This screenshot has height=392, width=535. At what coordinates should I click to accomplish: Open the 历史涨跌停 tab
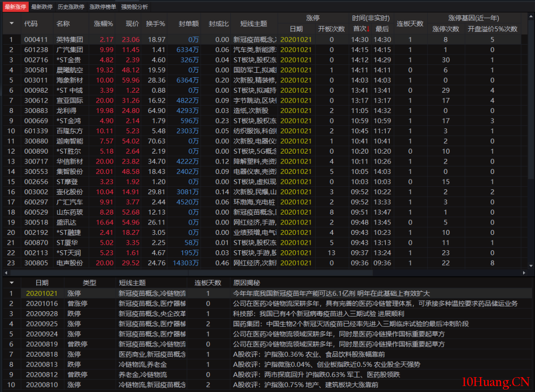(71, 7)
